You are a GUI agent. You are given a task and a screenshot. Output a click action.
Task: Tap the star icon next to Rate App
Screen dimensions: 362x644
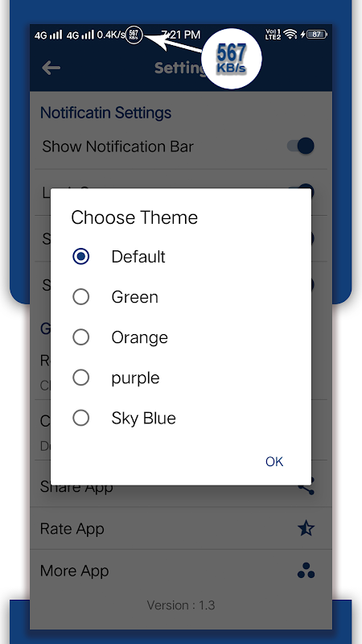coord(306,529)
